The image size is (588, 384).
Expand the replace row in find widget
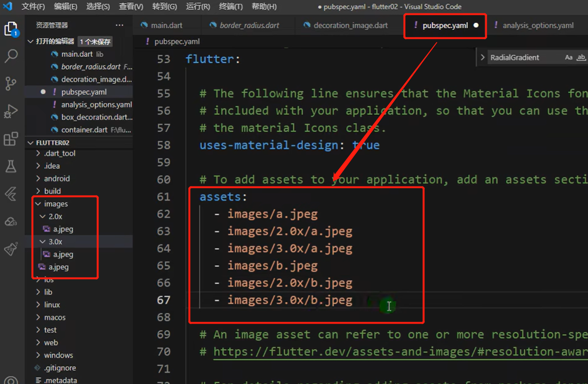tap(482, 58)
